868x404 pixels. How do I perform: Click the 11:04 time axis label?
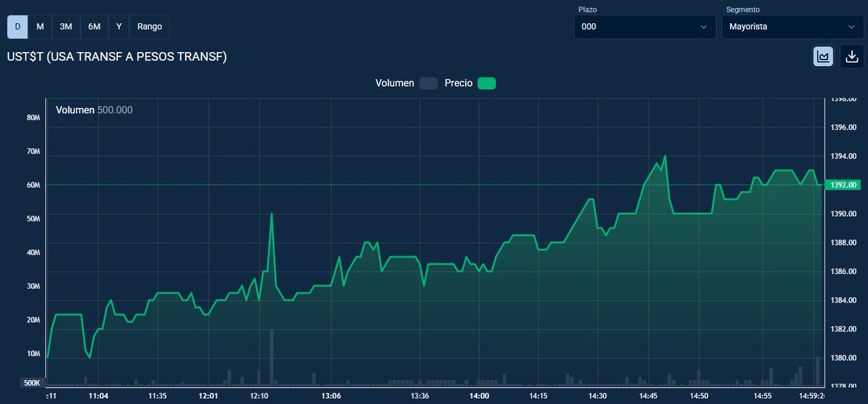[x=98, y=396]
